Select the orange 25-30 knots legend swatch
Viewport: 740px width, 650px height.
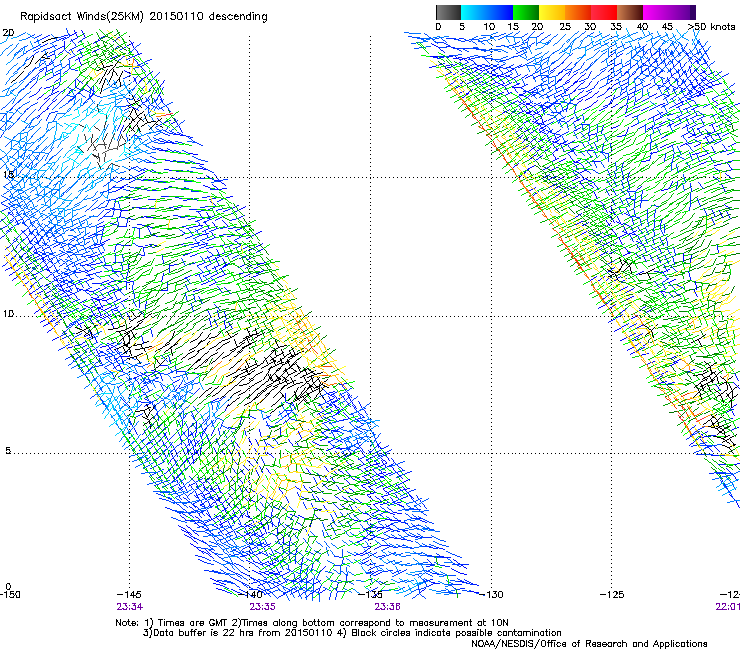click(578, 12)
